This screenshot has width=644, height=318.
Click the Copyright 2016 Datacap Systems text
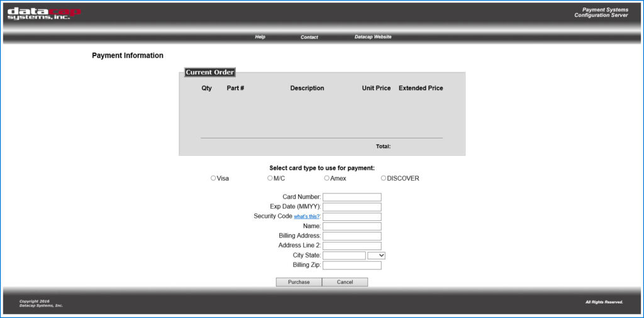pyautogui.click(x=41, y=304)
